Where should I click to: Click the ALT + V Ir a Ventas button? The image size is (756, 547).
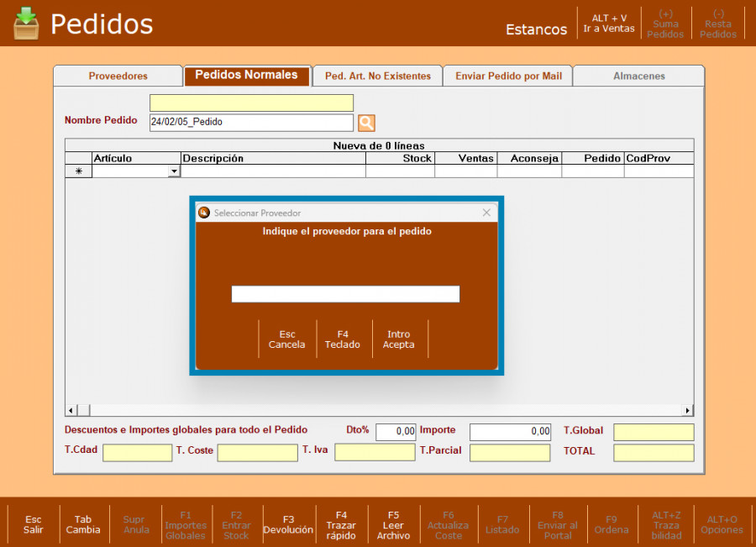coord(609,24)
